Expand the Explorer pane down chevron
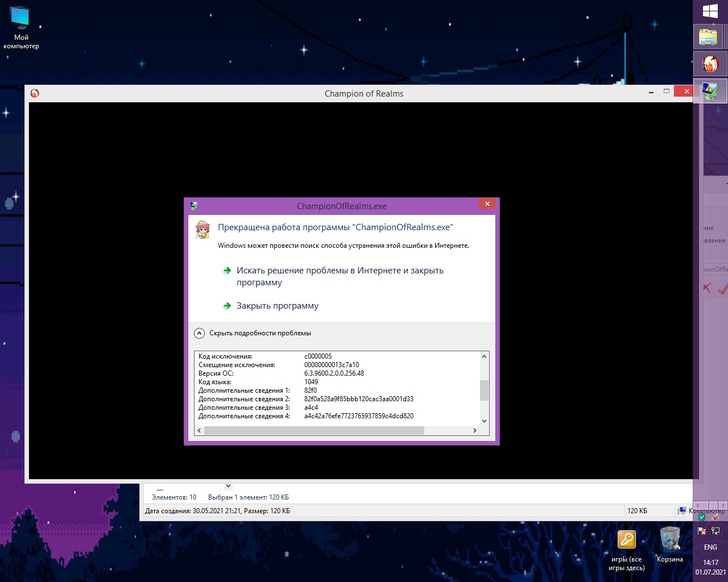 (x=228, y=486)
